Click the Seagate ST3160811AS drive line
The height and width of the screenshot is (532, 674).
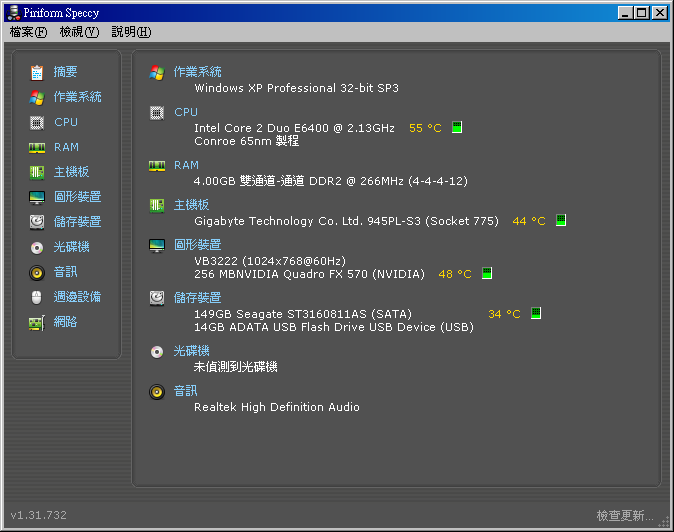[303, 314]
